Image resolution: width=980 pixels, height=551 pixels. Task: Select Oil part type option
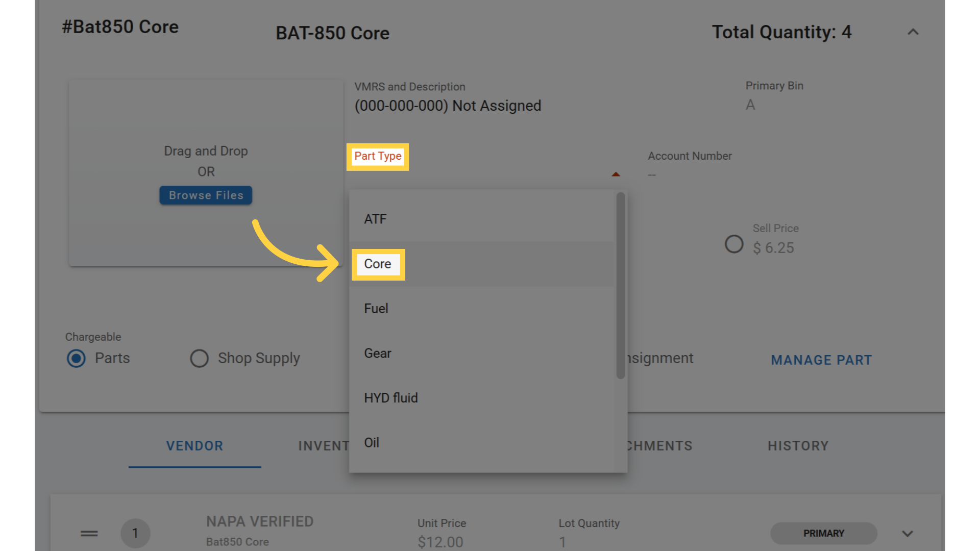pos(372,442)
